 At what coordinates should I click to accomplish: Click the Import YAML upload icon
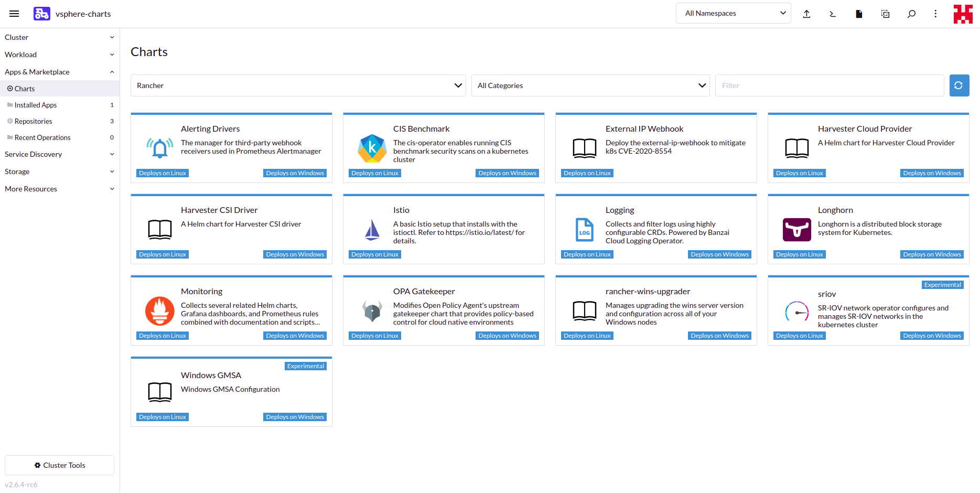pyautogui.click(x=806, y=14)
